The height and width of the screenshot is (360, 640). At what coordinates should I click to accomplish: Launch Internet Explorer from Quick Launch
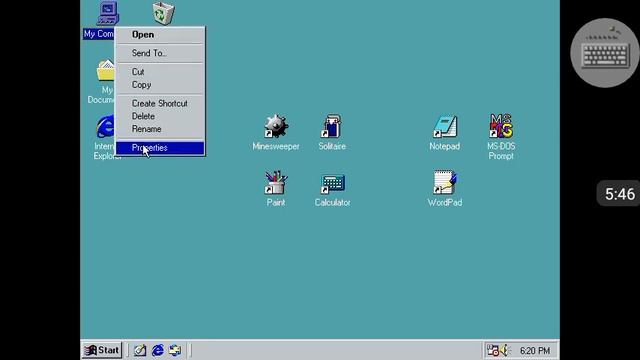point(158,350)
